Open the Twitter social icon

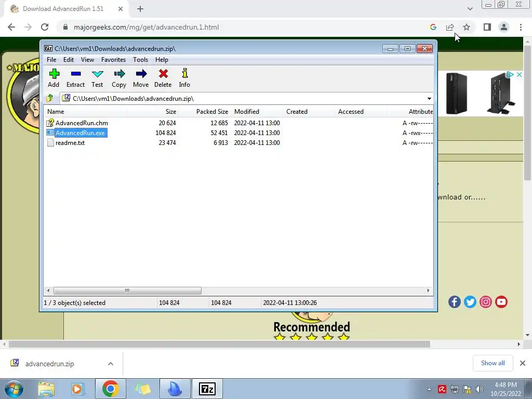(470, 302)
